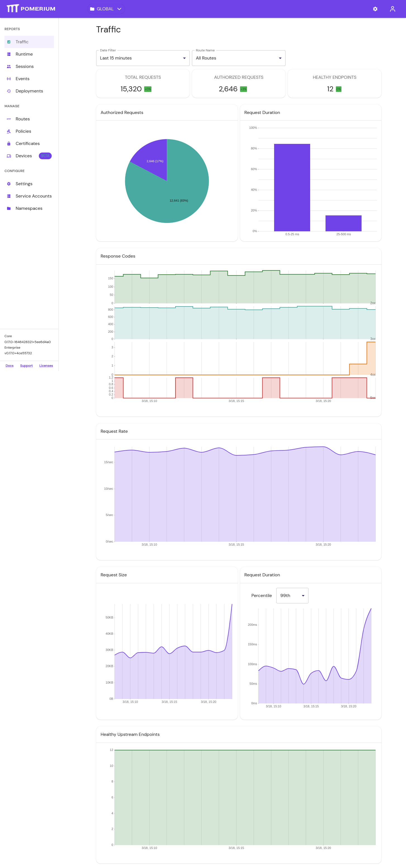Click the Events broadcast icon

click(9, 79)
